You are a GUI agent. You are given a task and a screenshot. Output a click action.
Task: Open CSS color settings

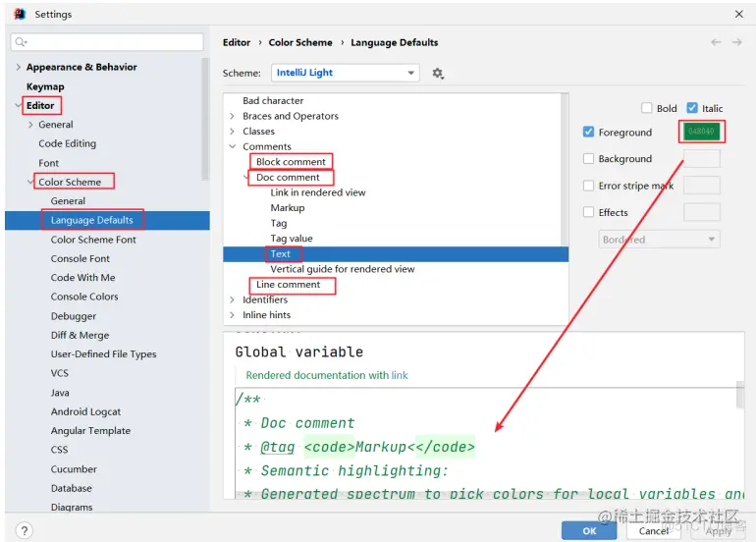[x=59, y=450]
